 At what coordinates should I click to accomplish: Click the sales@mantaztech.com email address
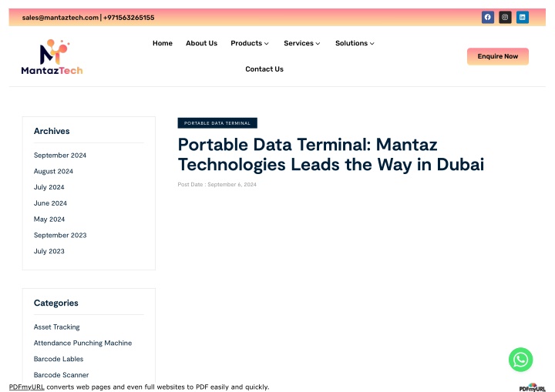[x=60, y=17]
